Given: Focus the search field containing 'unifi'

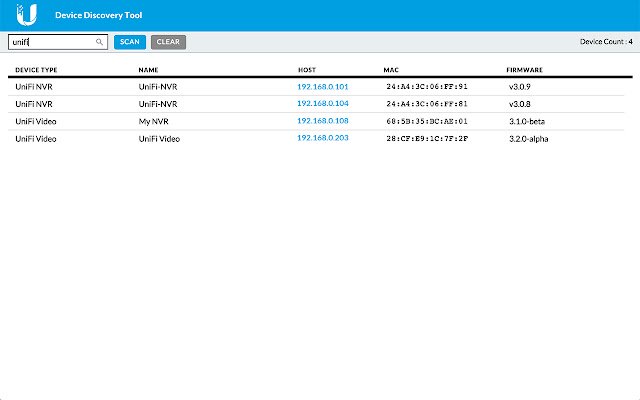Looking at the screenshot, I should [x=58, y=42].
